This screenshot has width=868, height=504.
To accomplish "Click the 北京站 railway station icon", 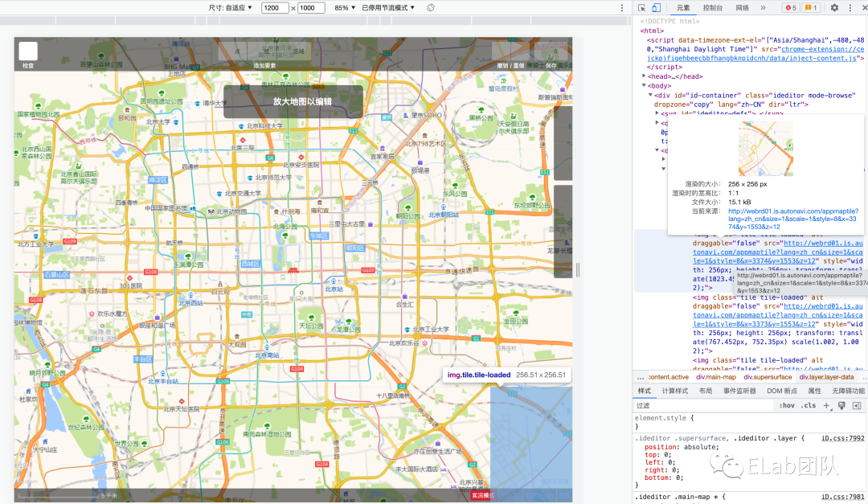I will 334,281.
